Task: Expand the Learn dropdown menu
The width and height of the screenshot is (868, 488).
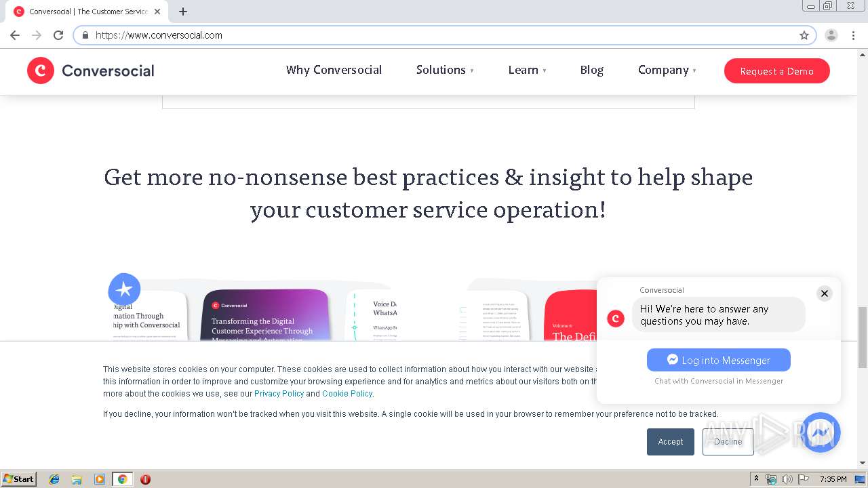Action: click(x=527, y=70)
